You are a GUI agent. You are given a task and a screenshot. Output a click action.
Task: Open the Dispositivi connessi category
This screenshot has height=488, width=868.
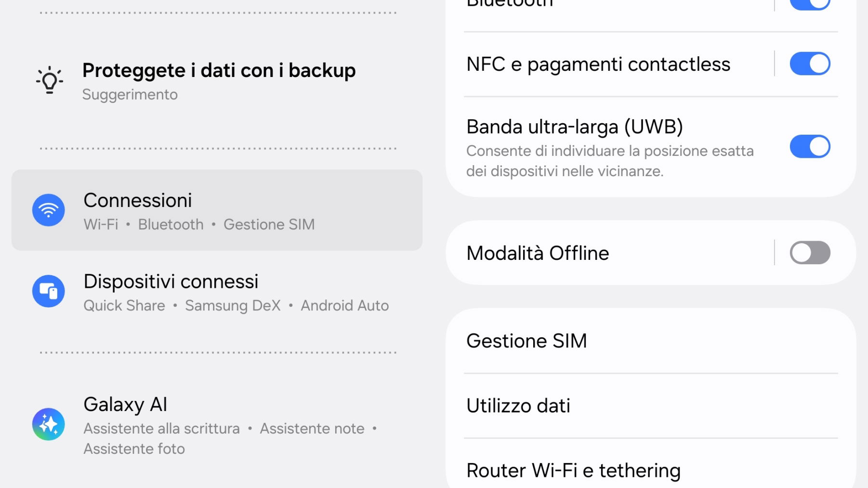217,292
